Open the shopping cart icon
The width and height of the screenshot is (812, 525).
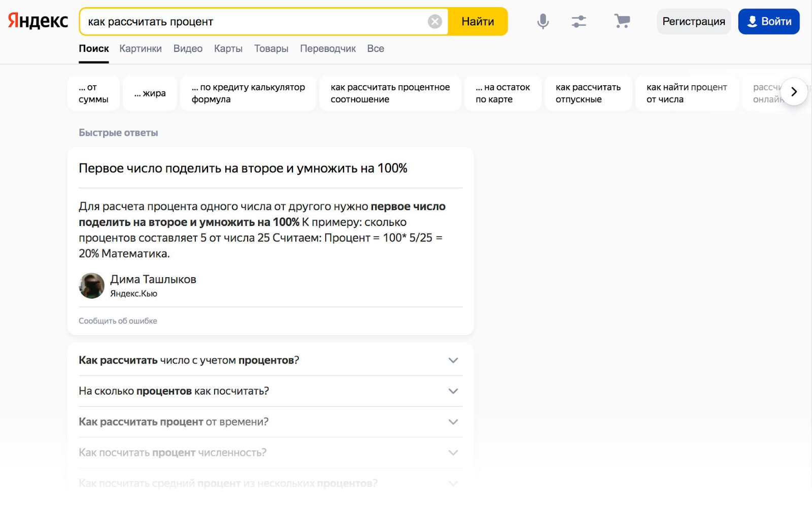[x=622, y=21]
